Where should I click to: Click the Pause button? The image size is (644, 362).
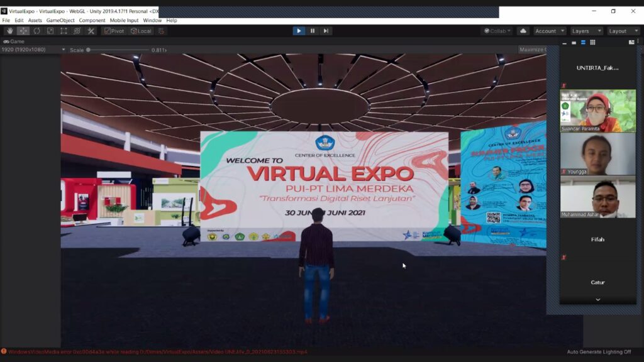[x=312, y=31]
